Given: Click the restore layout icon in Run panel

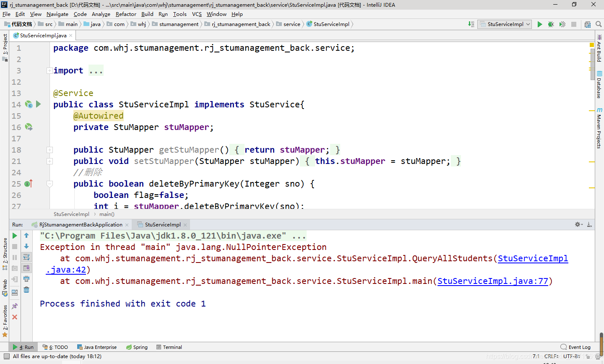Looking at the screenshot, I should pos(15,292).
